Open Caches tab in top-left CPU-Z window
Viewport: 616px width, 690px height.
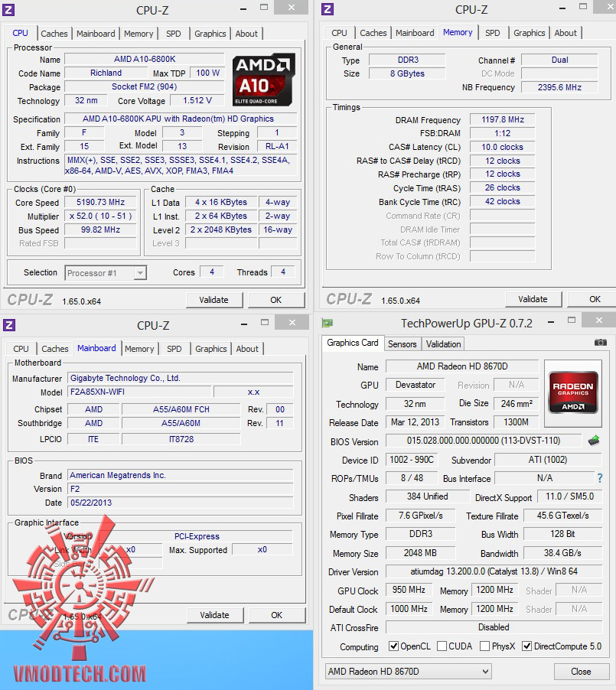54,34
